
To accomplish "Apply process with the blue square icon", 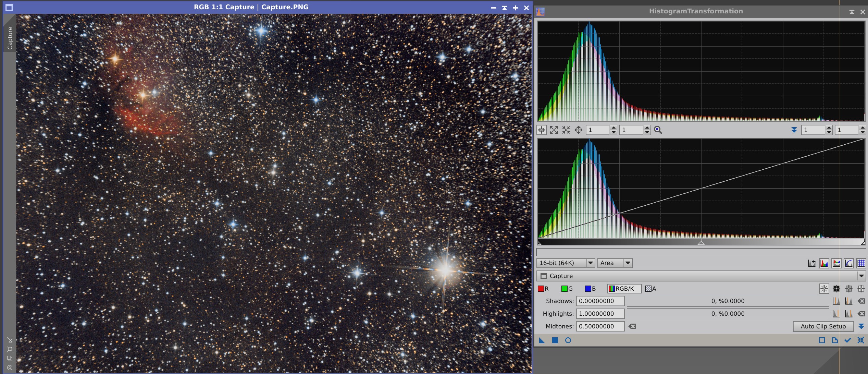I will tap(555, 340).
